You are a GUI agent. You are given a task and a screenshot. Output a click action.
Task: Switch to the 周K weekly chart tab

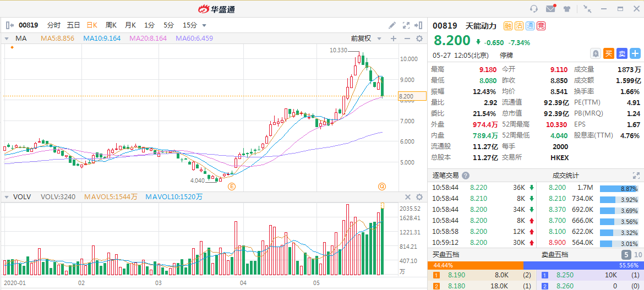tap(111, 25)
